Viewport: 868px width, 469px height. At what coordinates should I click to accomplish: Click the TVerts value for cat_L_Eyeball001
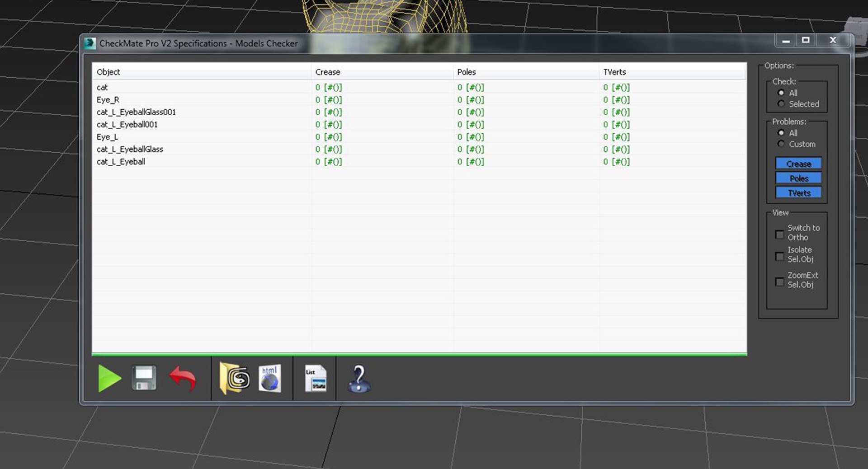tap(617, 125)
